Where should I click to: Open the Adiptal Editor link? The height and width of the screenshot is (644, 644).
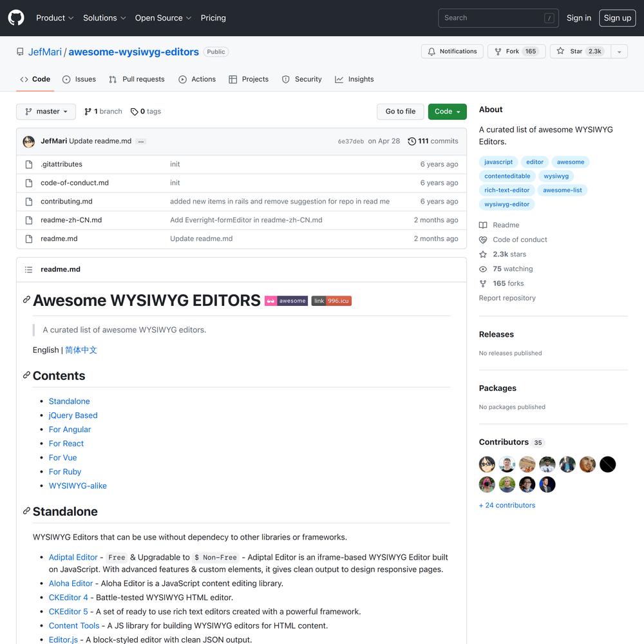(x=73, y=557)
